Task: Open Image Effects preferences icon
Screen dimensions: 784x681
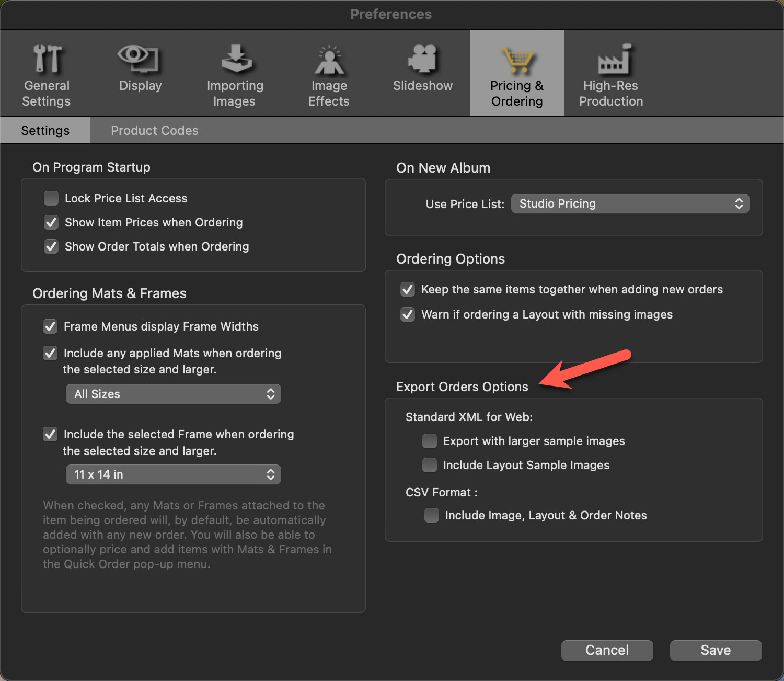Action: 329,60
